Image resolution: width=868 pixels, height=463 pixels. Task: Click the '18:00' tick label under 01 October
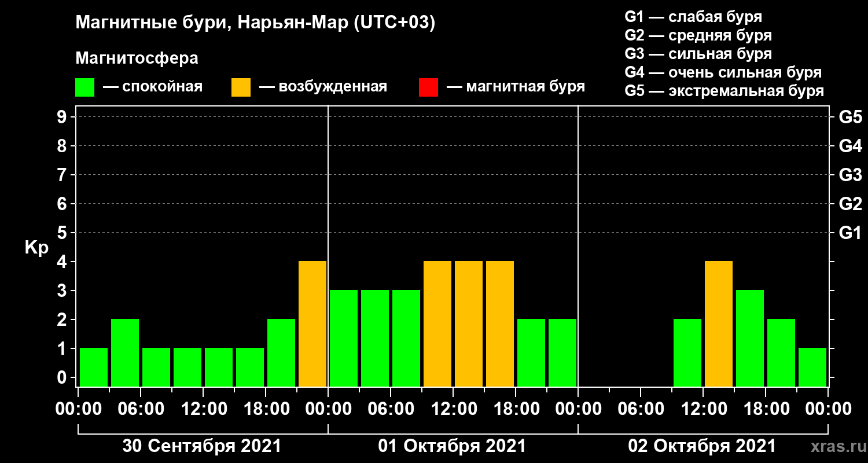pos(516,409)
